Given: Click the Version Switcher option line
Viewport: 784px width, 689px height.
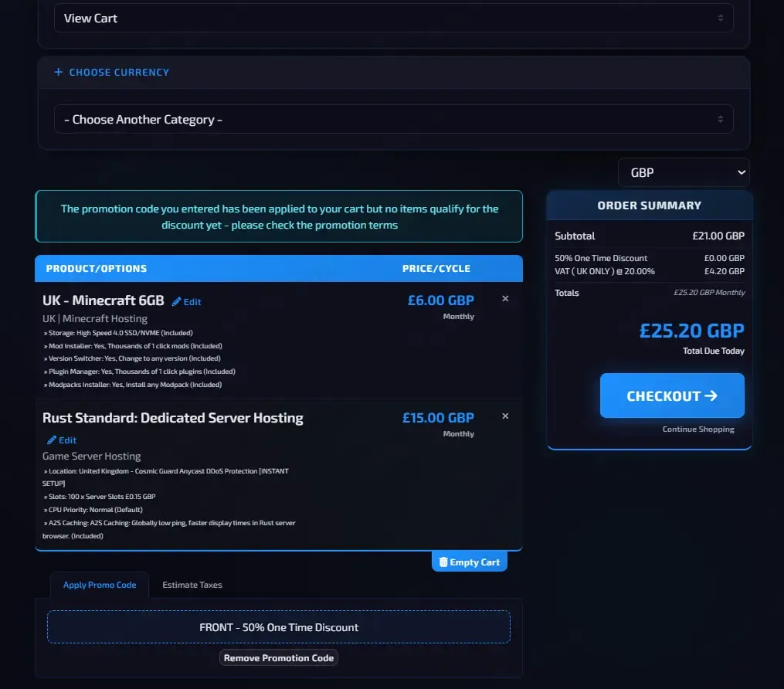Looking at the screenshot, I should (x=132, y=358).
